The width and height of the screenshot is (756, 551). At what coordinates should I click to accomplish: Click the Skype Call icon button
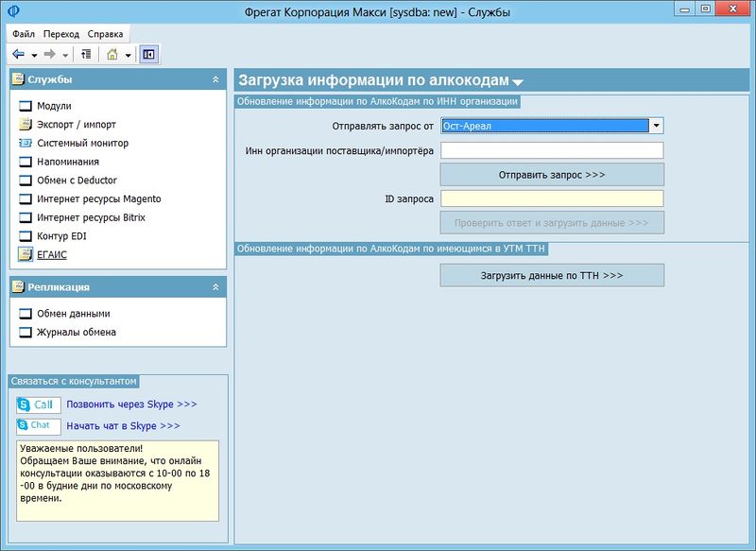point(39,405)
